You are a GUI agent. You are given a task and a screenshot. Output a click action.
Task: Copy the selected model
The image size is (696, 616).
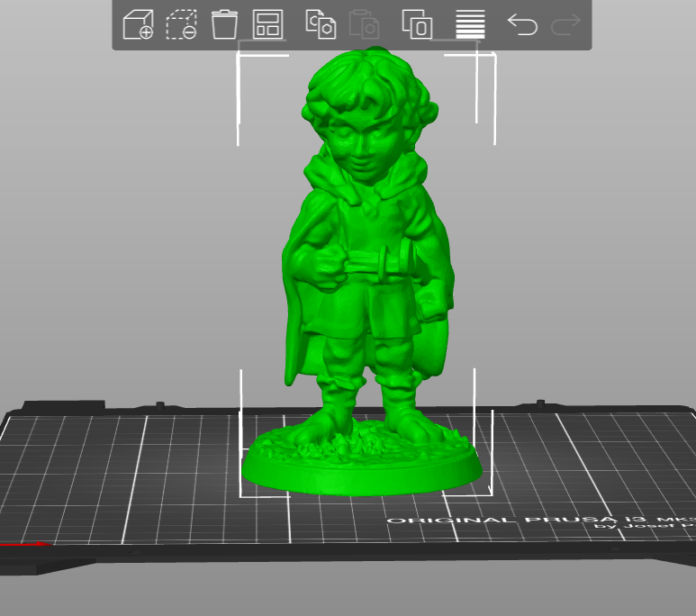[321, 24]
